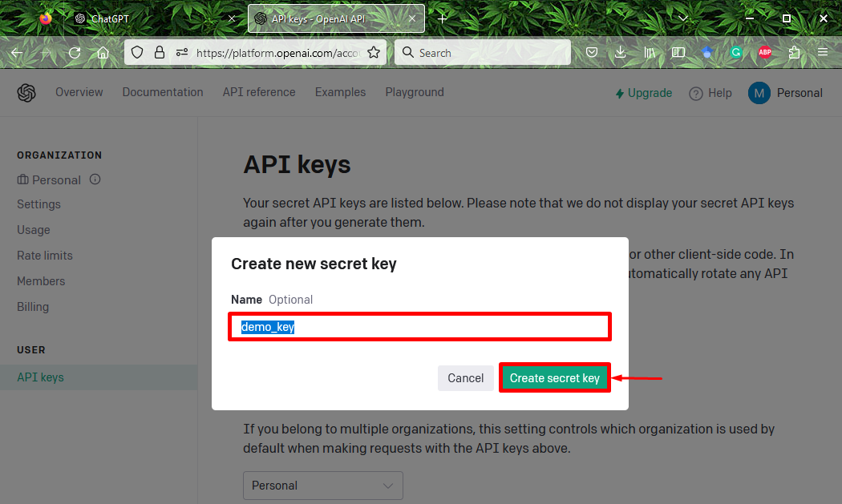The image size is (842, 504).
Task: Select API keys in the sidebar
Action: pos(99,377)
